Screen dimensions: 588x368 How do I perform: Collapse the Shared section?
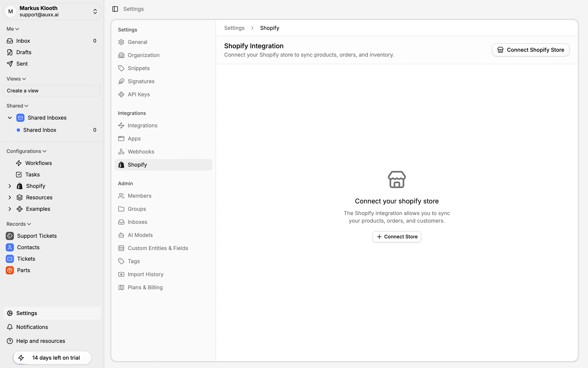(x=18, y=106)
